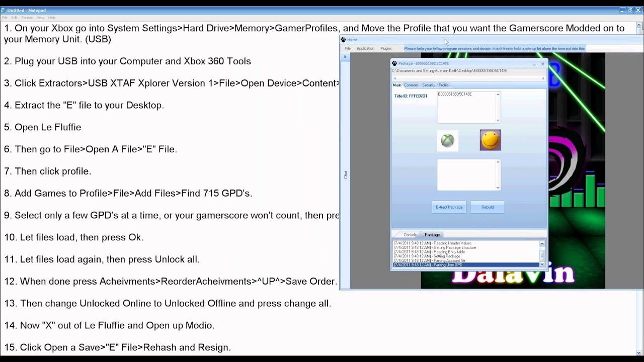The width and height of the screenshot is (644, 362).
Task: Click Notepad line 5 Open Le Fluffie
Action: click(42, 127)
